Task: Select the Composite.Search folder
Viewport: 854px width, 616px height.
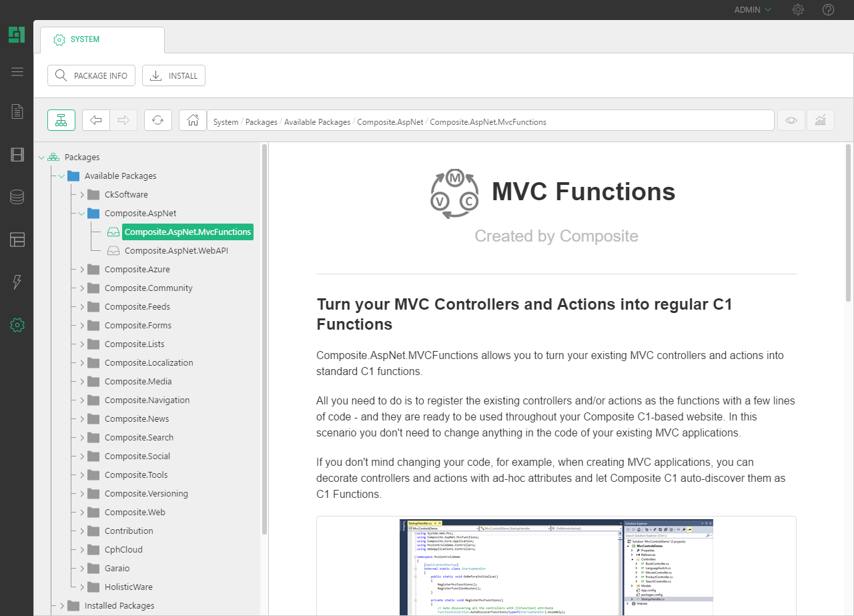Action: pyautogui.click(x=139, y=438)
